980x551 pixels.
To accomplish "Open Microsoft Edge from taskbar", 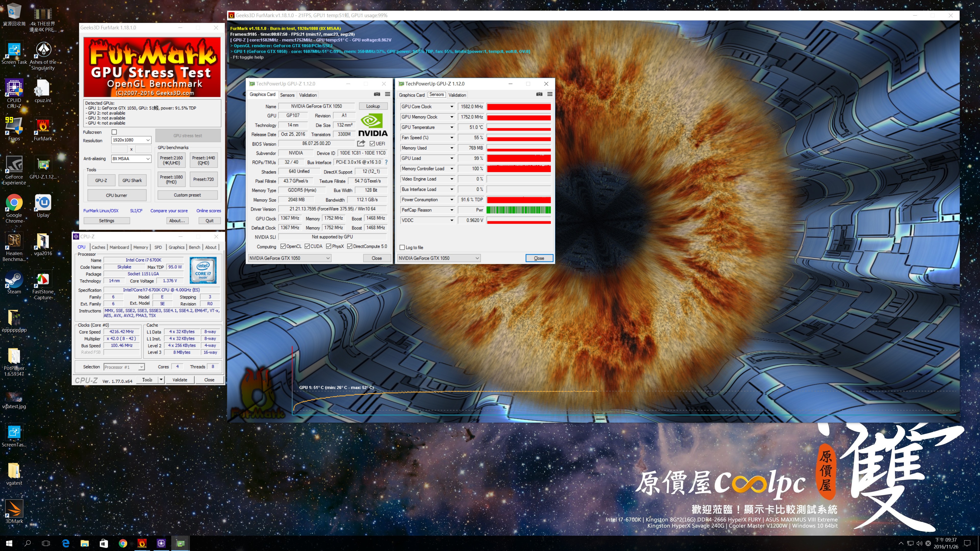I will tap(65, 543).
